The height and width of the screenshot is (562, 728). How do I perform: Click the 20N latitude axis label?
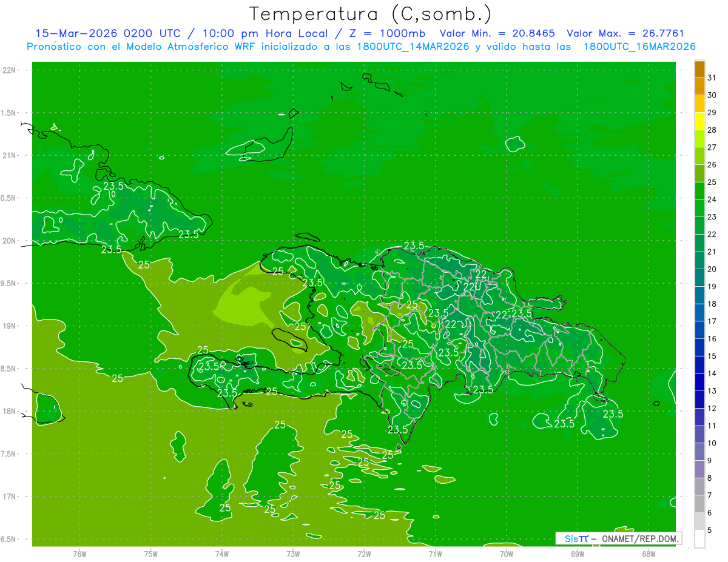10,241
